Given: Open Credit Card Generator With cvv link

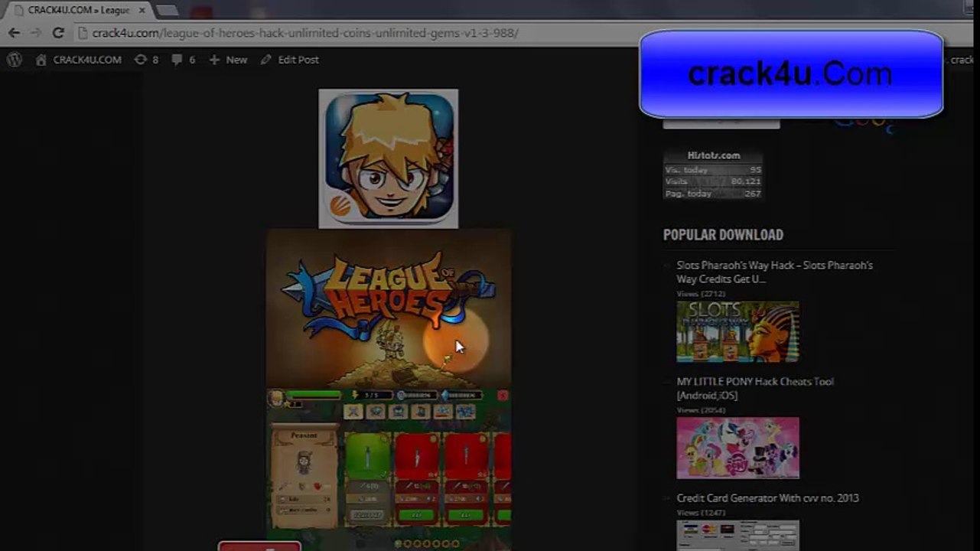Looking at the screenshot, I should click(767, 498).
